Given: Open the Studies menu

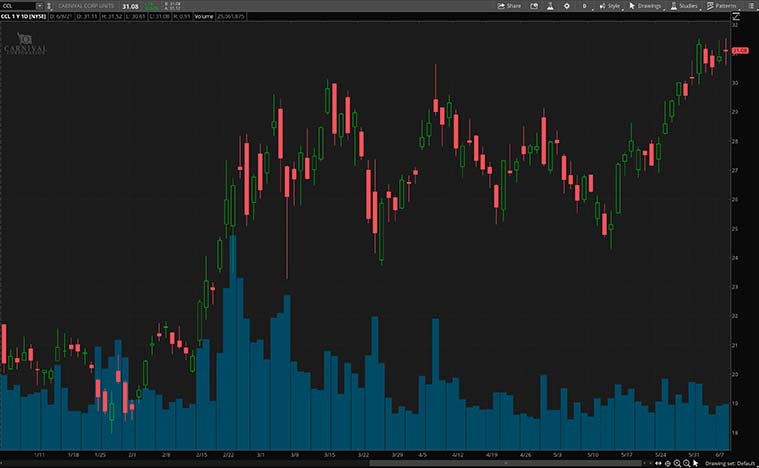Looking at the screenshot, I should (684, 5).
